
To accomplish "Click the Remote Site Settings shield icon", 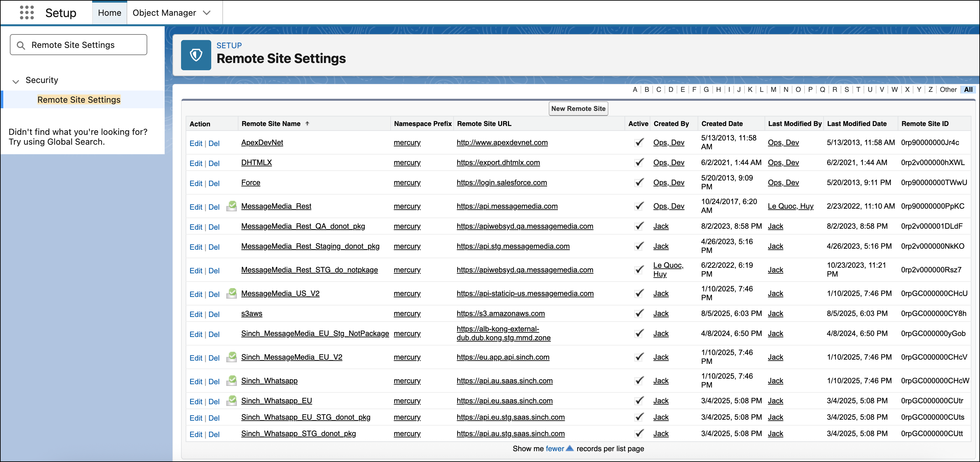I will (x=196, y=55).
